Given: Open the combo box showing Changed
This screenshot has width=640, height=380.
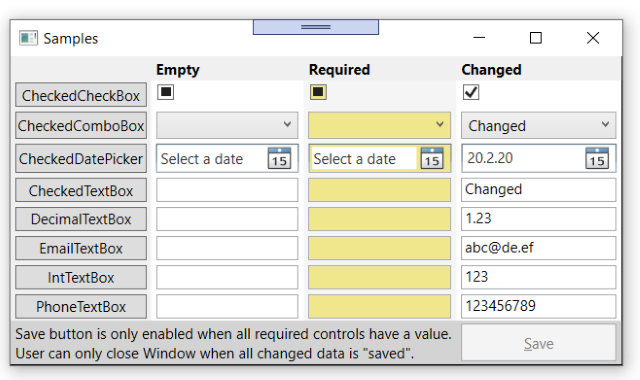Looking at the screenshot, I should point(539,125).
